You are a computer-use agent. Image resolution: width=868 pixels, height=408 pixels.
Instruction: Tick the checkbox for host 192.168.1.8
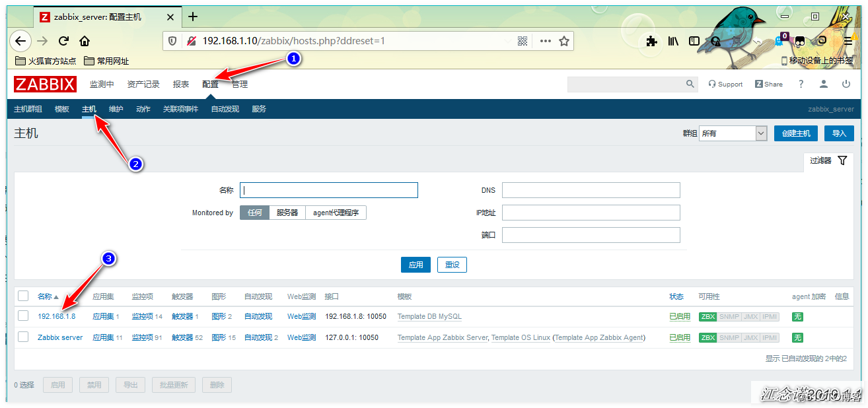23,316
